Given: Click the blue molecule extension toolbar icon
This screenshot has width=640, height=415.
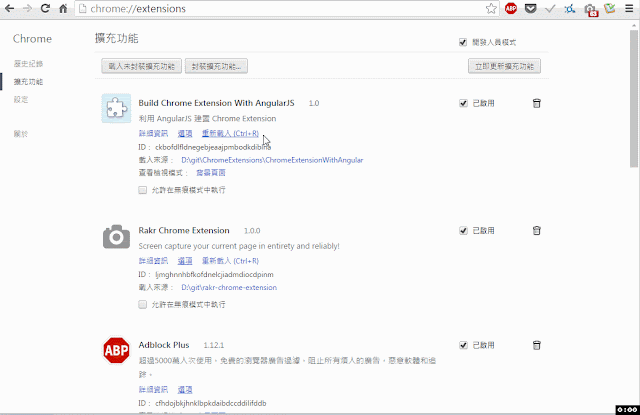Looking at the screenshot, I should [x=570, y=9].
